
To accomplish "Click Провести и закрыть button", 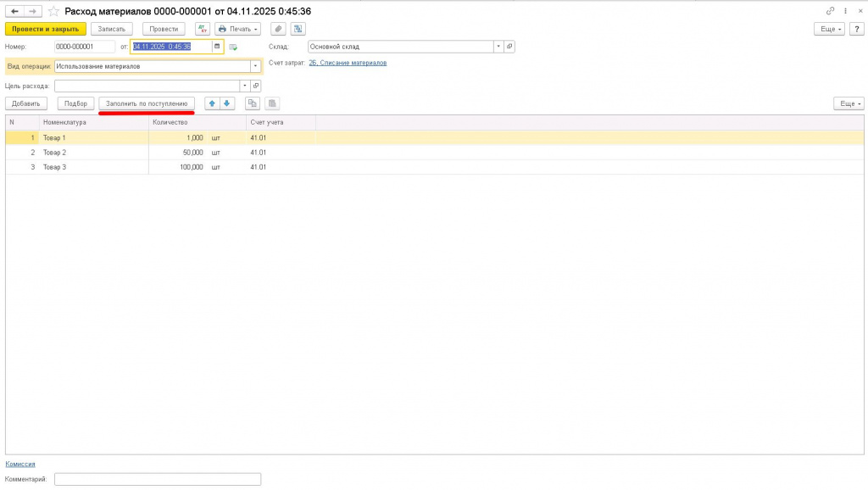I will pos(46,29).
